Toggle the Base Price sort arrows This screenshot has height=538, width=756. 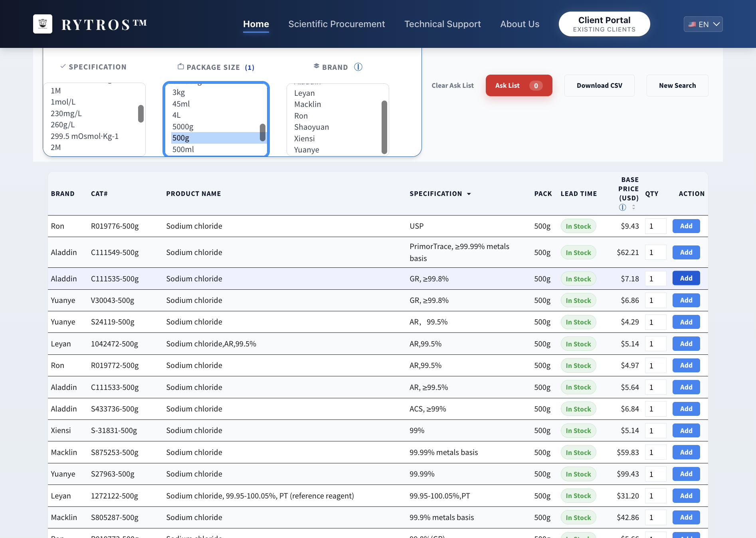click(633, 207)
